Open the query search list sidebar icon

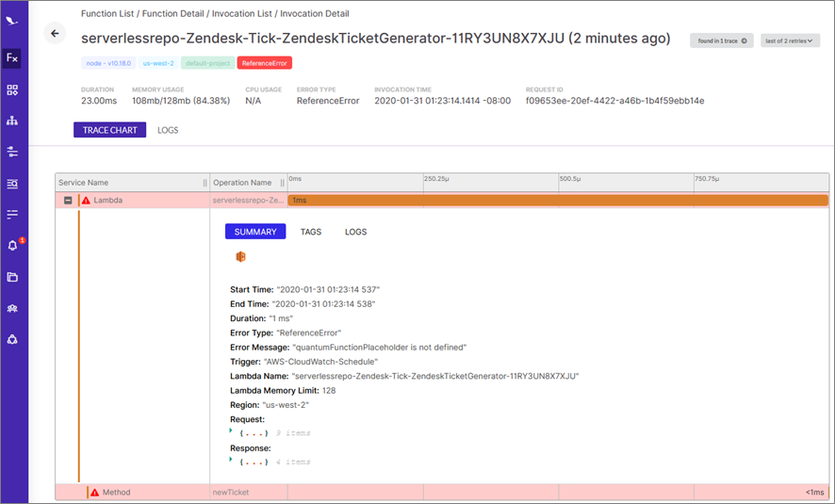point(12,184)
